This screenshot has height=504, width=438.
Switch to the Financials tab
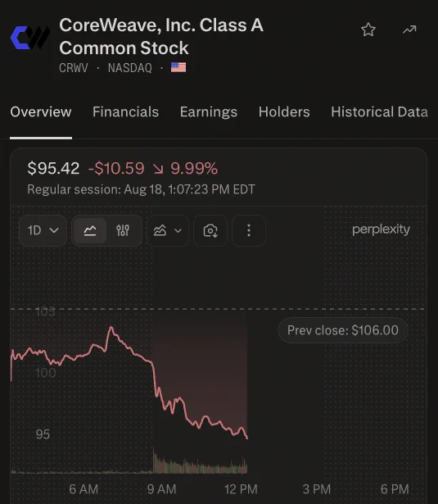pos(125,111)
